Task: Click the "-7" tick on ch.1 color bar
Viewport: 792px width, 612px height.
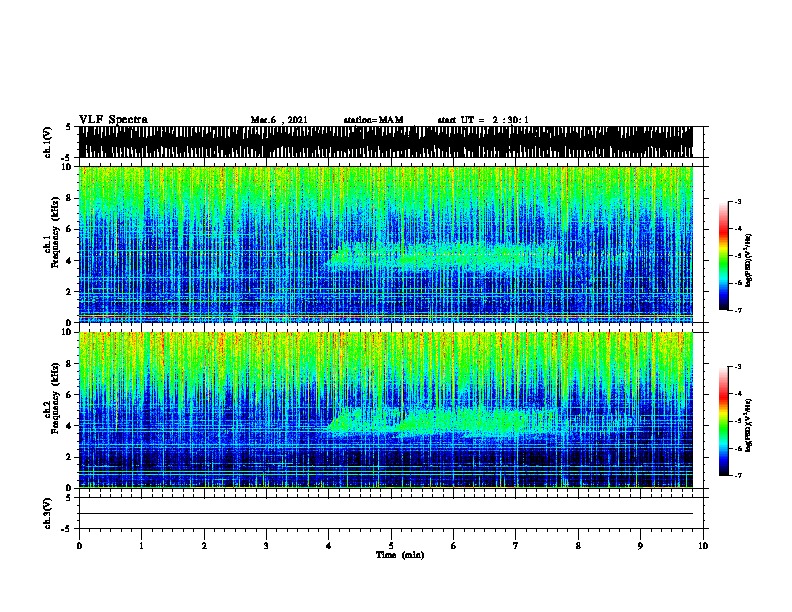Action: tap(737, 310)
